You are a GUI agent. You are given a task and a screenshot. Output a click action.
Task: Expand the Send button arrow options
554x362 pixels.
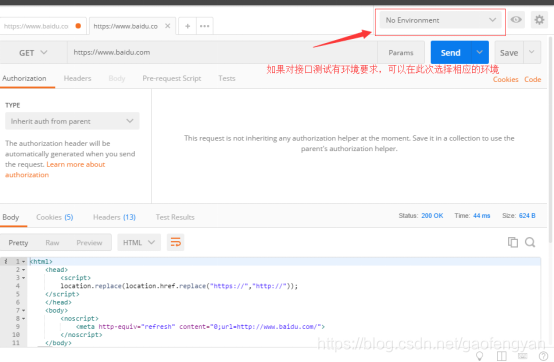pos(479,52)
